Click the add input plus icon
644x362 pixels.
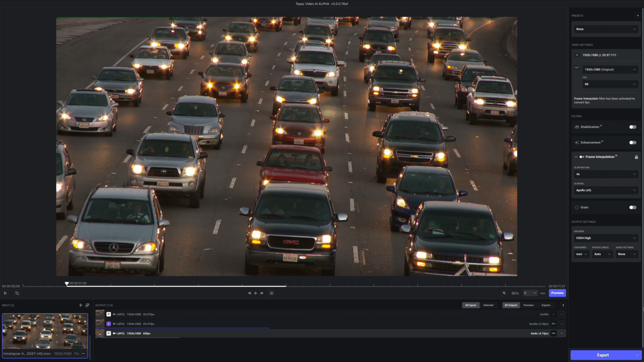[80, 305]
